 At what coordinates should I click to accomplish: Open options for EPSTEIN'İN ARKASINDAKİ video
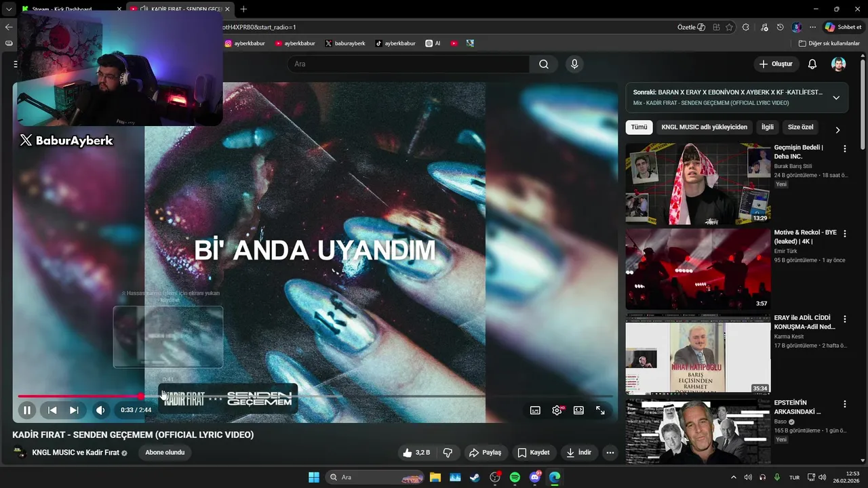(844, 404)
